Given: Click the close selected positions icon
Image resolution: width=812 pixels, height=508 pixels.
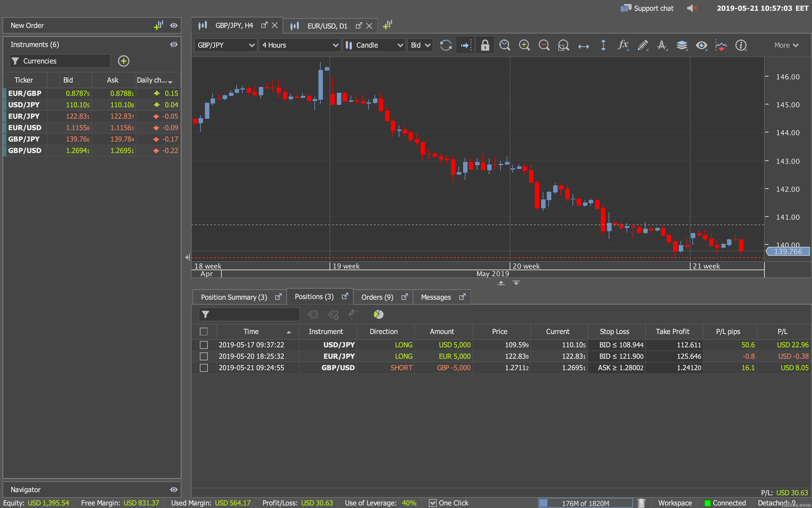Looking at the screenshot, I should pos(313,314).
